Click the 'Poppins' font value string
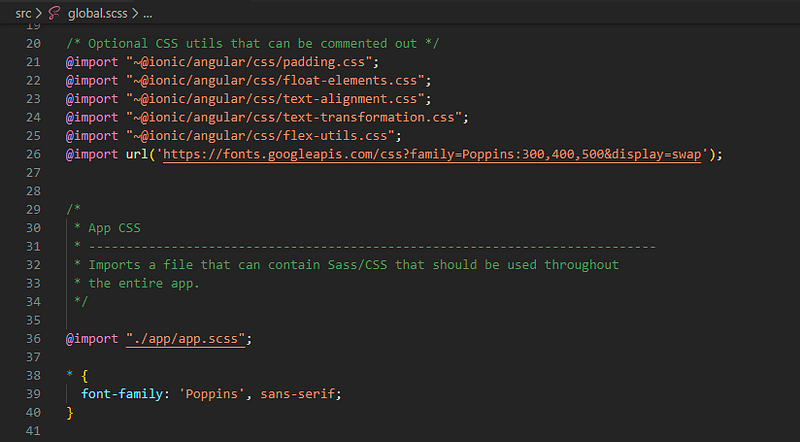 pyautogui.click(x=211, y=394)
